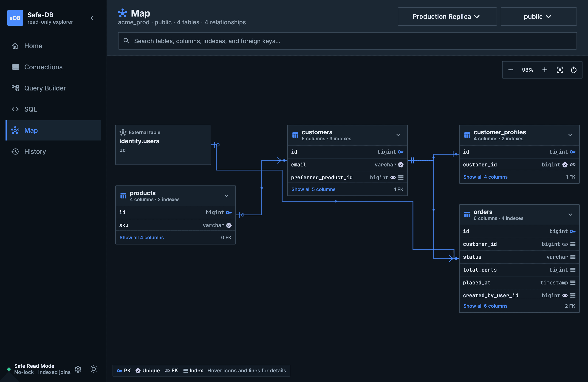Open settings via the gear icon

pyautogui.click(x=78, y=369)
